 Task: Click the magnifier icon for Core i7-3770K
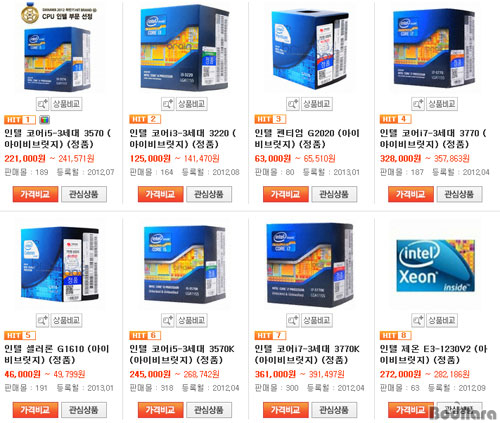(293, 320)
